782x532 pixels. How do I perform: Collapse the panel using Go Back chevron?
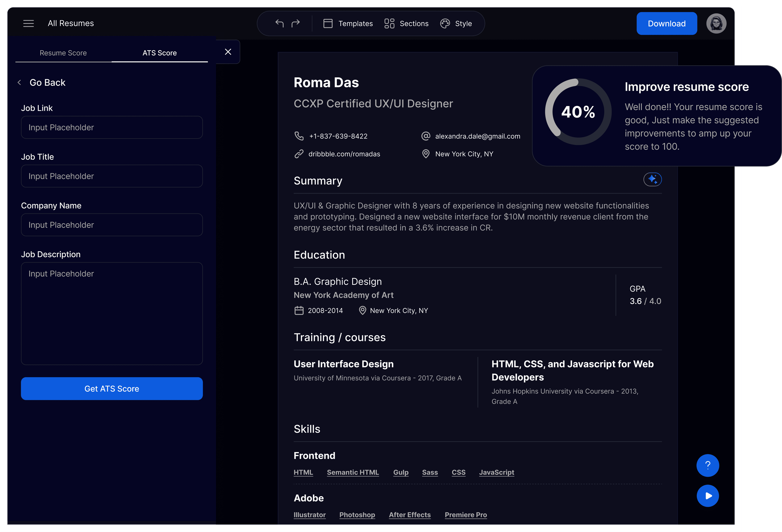click(19, 82)
